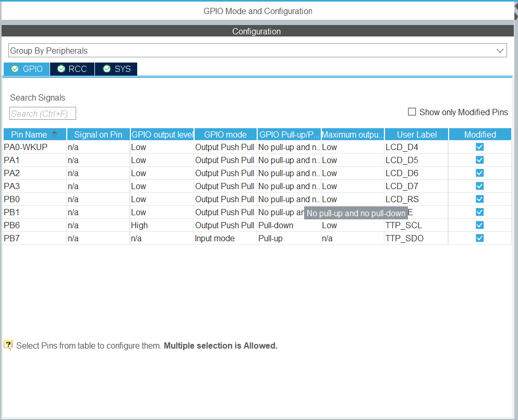Image resolution: width=518 pixels, height=420 pixels.
Task: Click the green check icon on RCC tab
Action: pos(61,69)
